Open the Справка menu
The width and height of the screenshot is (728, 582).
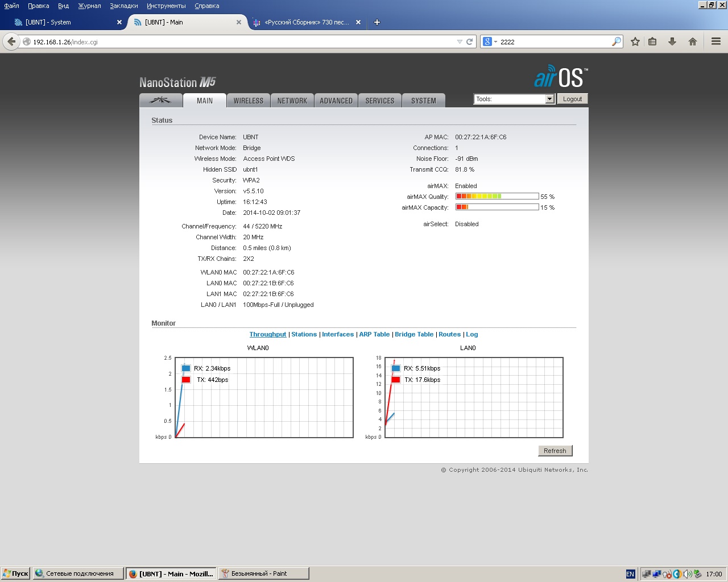coord(206,6)
